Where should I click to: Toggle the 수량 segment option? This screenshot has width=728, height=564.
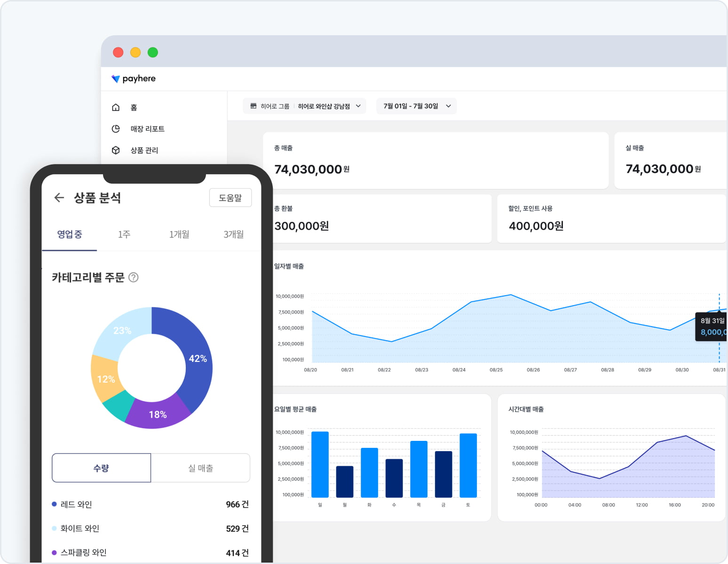point(102,468)
